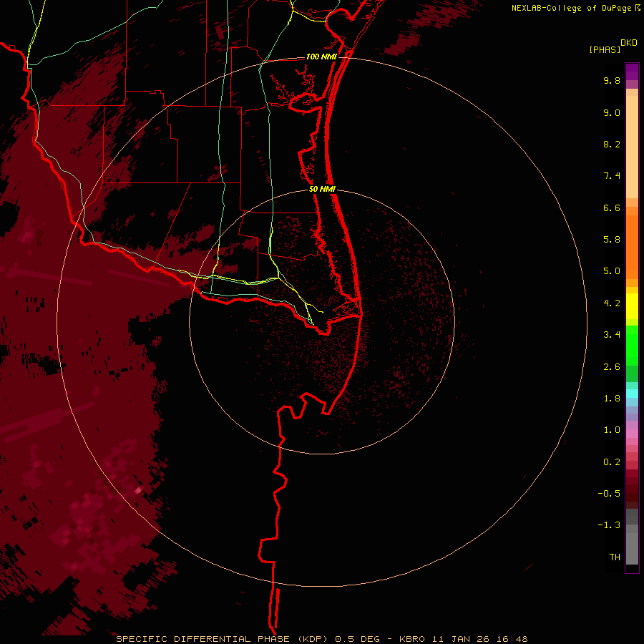Click the KBRO station identifier
Image resolution: width=644 pixels, height=644 pixels.
click(413, 639)
